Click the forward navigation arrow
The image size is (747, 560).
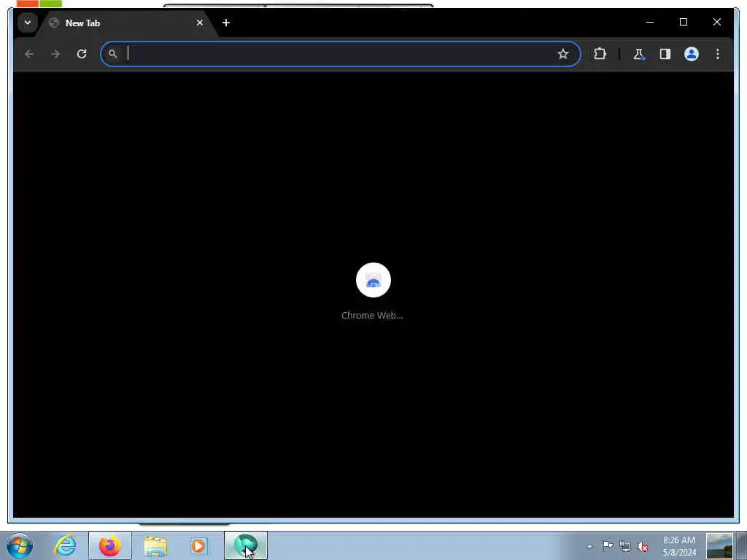[55, 54]
